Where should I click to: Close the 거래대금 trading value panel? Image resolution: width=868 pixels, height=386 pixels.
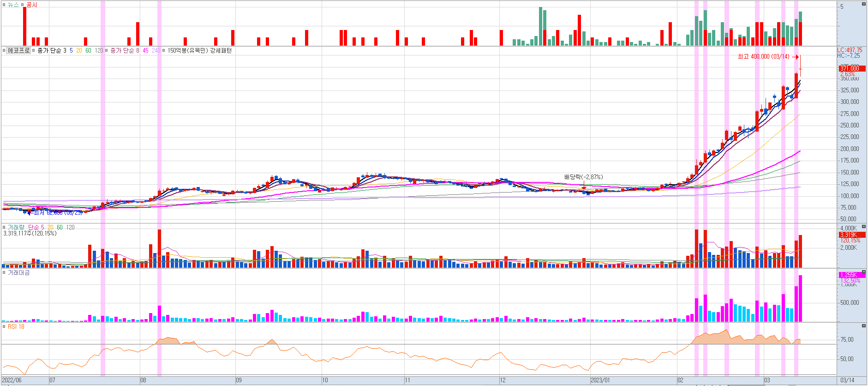tap(864, 272)
